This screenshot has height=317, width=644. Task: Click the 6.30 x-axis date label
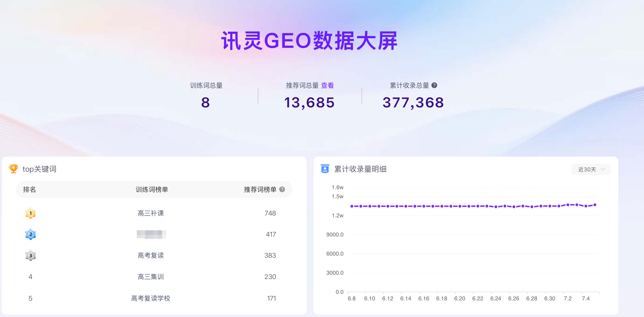(x=550, y=298)
